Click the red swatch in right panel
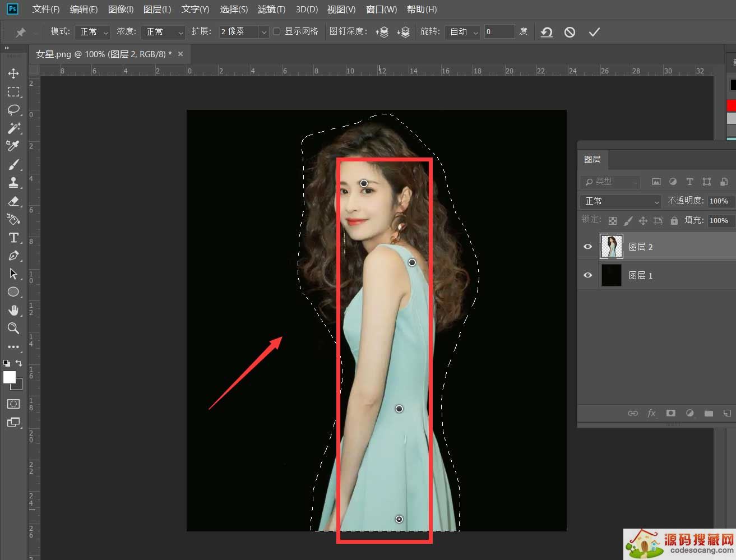The width and height of the screenshot is (736, 560). 732,105
